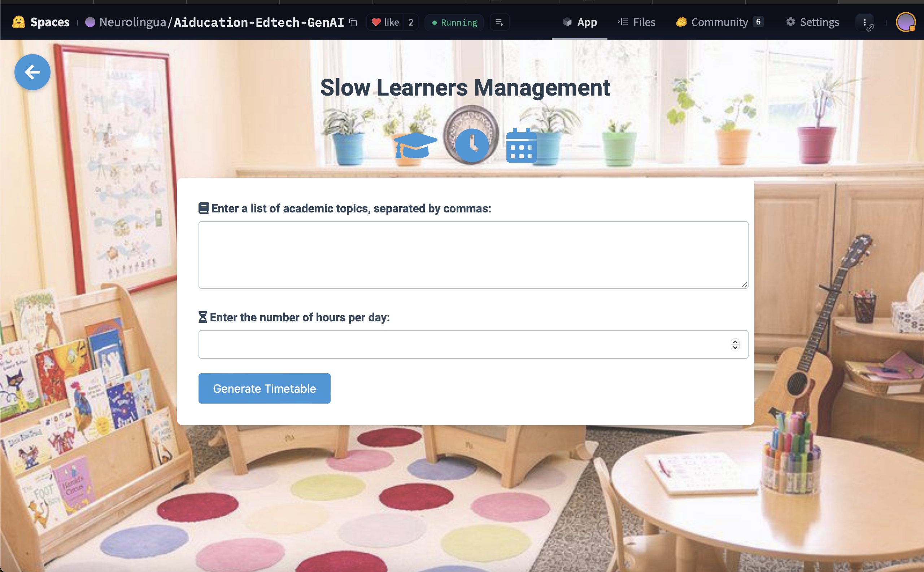Open the Neurolingua organization link

coord(132,22)
